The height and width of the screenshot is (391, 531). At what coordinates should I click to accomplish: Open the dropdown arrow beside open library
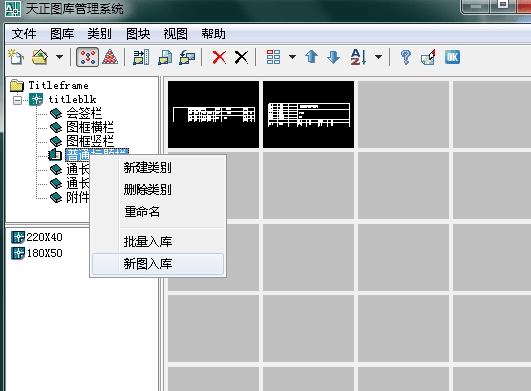click(x=59, y=57)
